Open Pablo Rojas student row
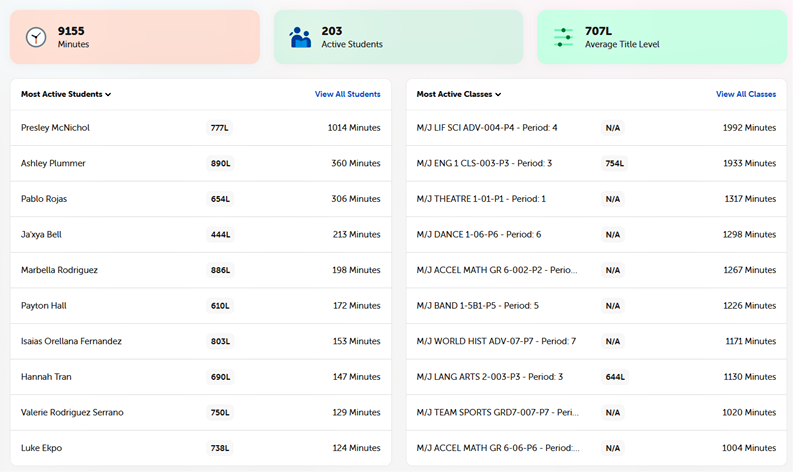The height and width of the screenshot is (472, 793). (47, 199)
